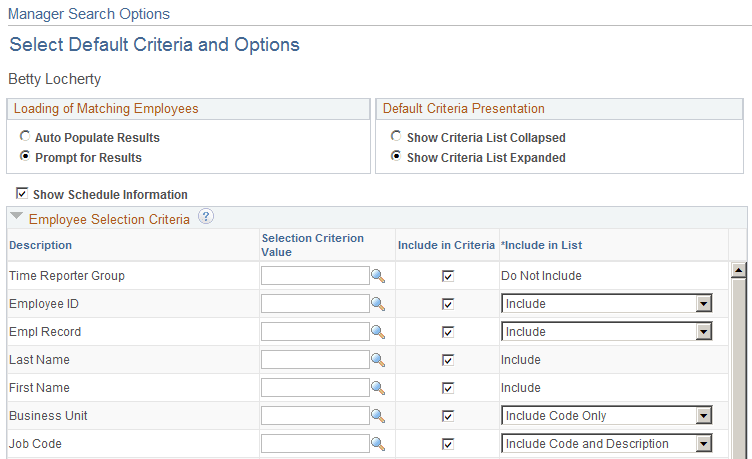Expand the Business Unit Include Code Only dropdown
The width and height of the screenshot is (752, 459).
point(704,416)
